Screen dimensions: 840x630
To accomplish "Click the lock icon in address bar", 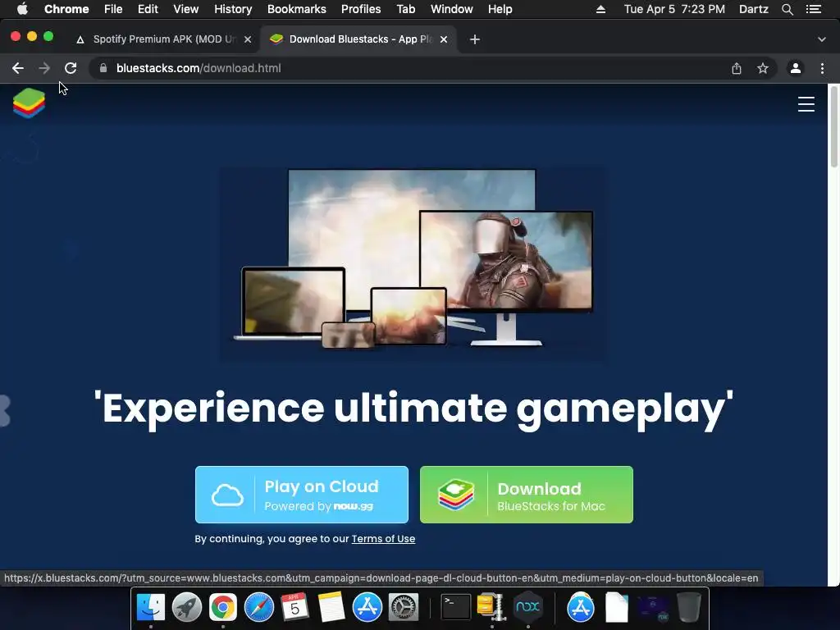I will (103, 68).
